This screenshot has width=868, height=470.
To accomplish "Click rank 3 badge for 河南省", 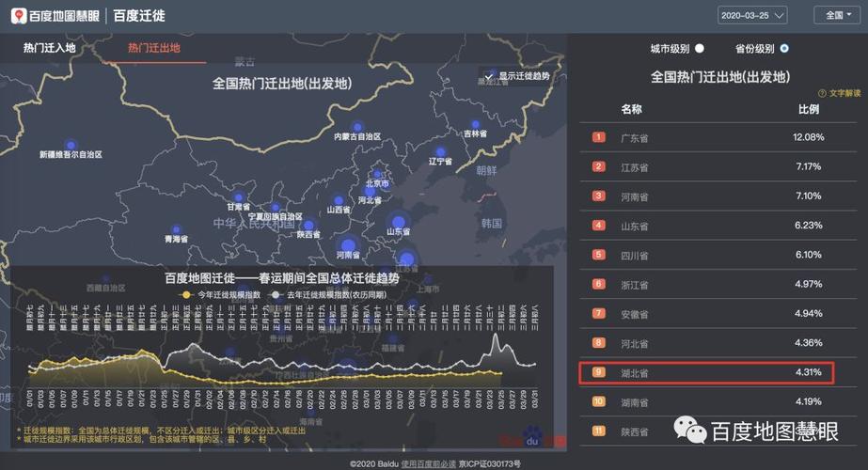I will (598, 196).
